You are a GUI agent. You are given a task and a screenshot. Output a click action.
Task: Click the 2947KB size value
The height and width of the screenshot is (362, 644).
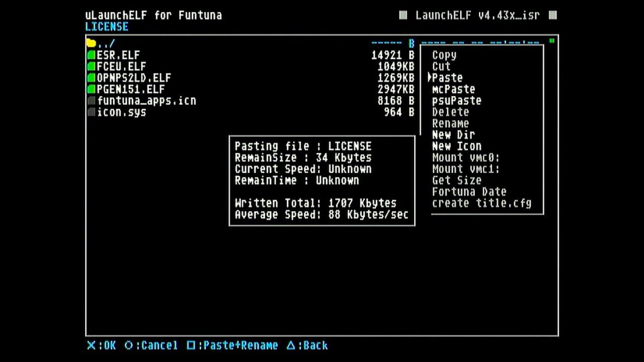pyautogui.click(x=396, y=89)
